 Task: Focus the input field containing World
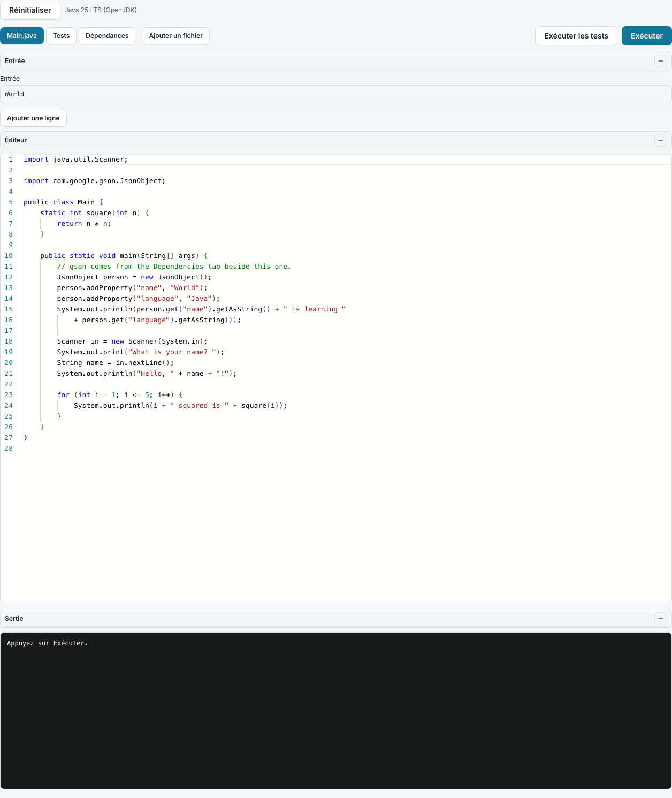click(x=336, y=94)
